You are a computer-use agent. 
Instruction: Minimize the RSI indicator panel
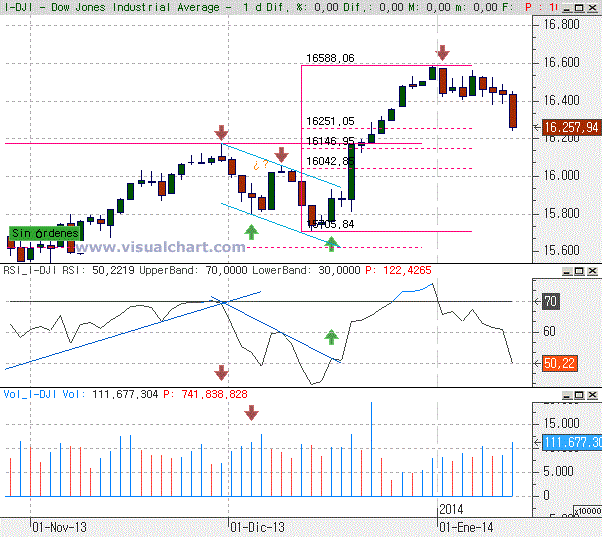(567, 271)
